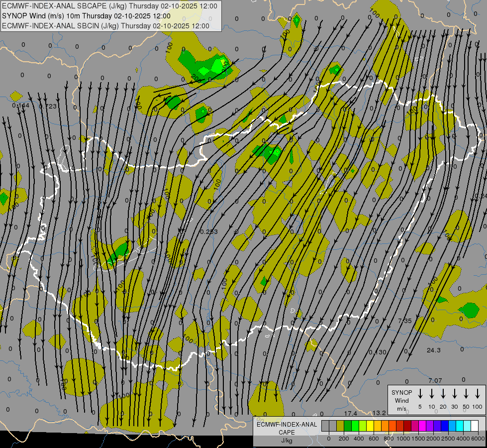Select the 20 m/s wind arrow symbol
Screen dimensions: 487x448
click(x=443, y=394)
